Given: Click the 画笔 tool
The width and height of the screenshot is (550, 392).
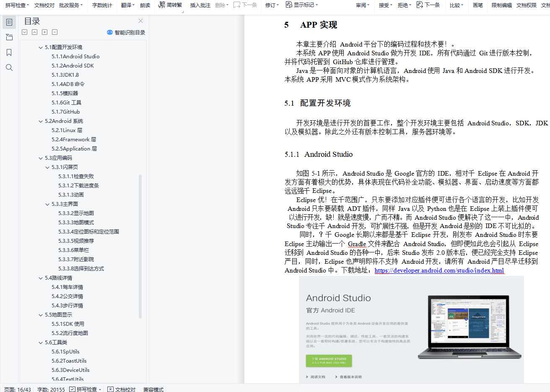Looking at the screenshot, I should pos(478,5).
